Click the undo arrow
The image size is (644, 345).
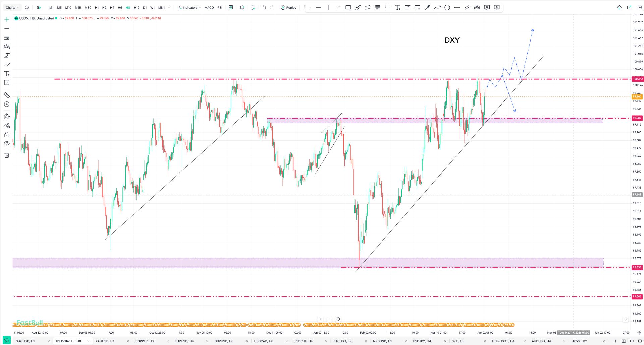click(264, 7)
